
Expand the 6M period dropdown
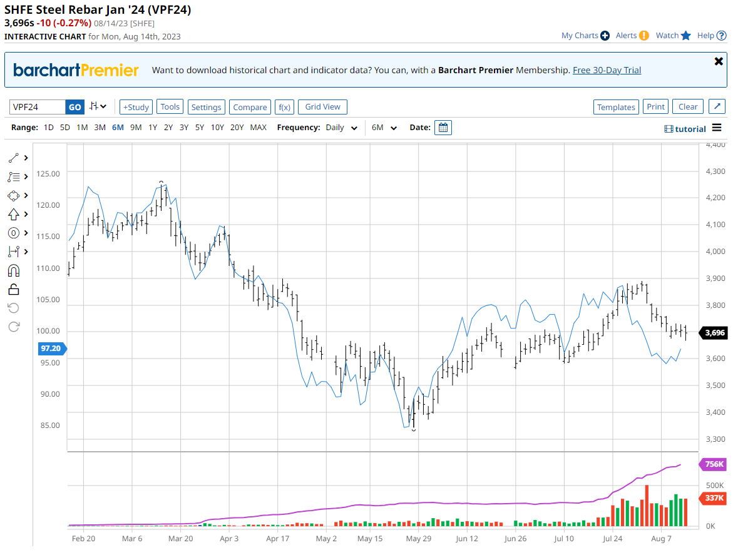click(x=384, y=128)
